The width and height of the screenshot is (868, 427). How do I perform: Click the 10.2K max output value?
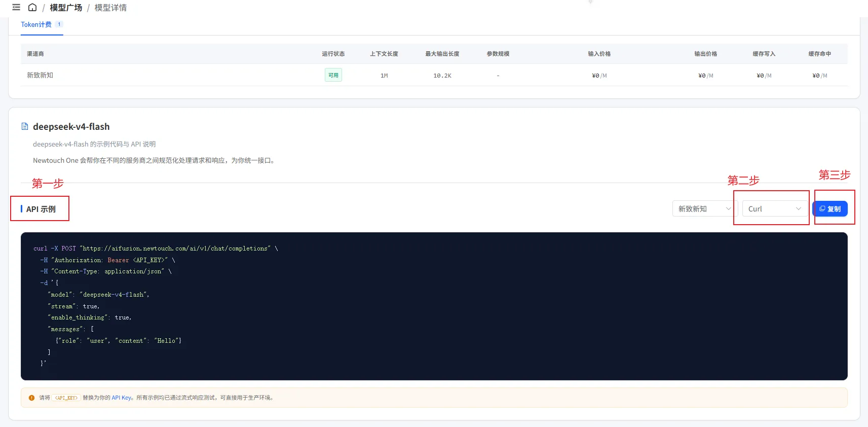click(442, 76)
